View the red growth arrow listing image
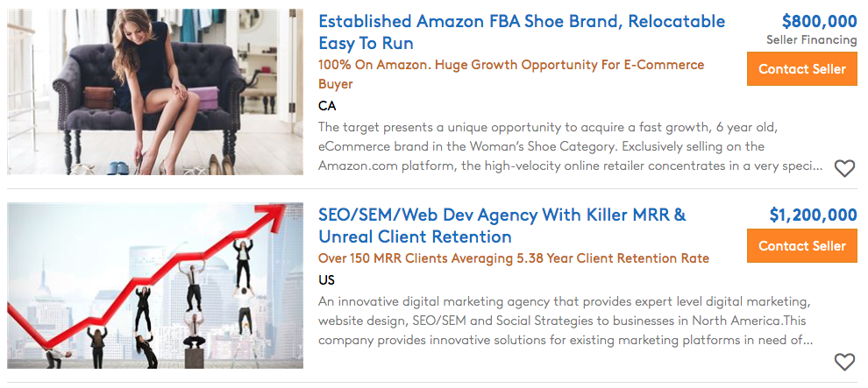868x388 pixels. (x=155, y=286)
